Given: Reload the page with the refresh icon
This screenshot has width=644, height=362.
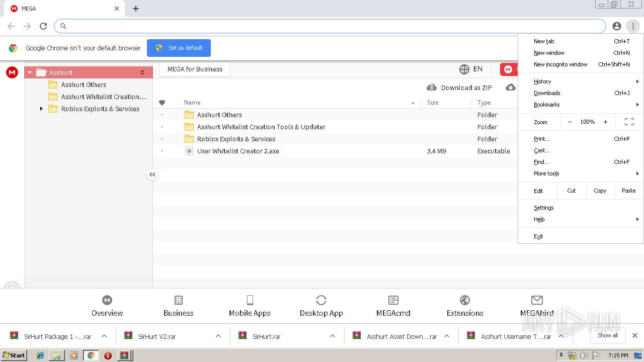Looking at the screenshot, I should [x=43, y=26].
